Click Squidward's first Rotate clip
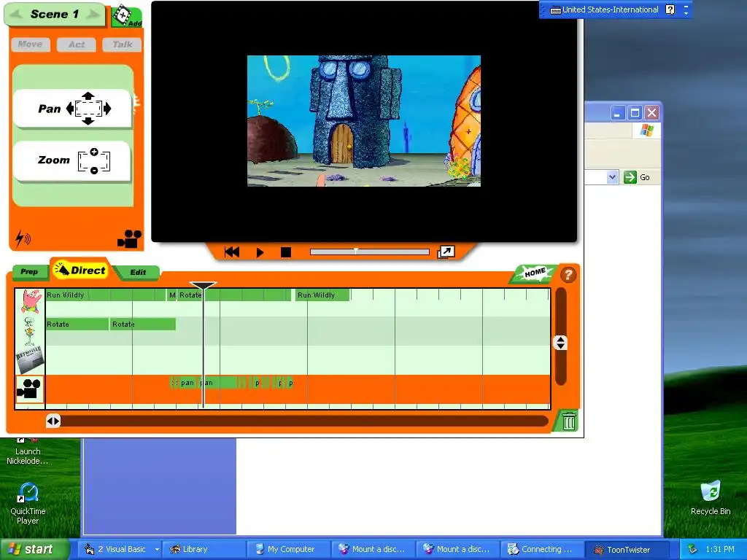This screenshot has height=560, width=747. tap(77, 324)
